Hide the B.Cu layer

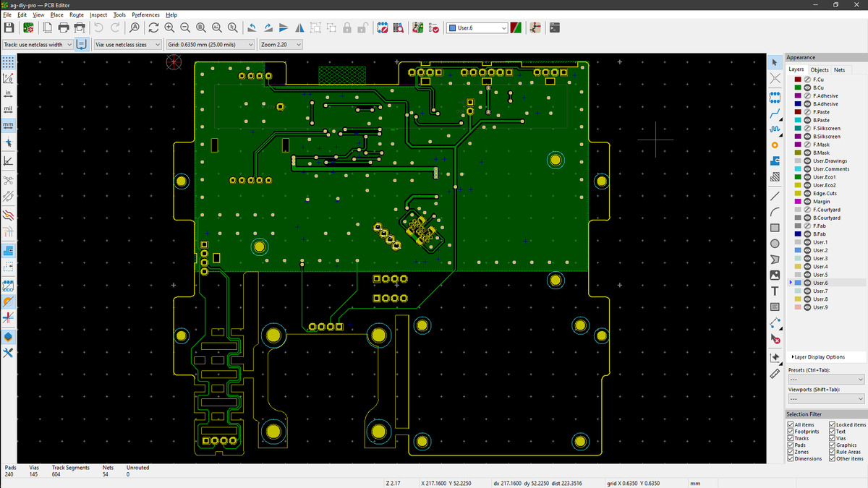click(807, 87)
